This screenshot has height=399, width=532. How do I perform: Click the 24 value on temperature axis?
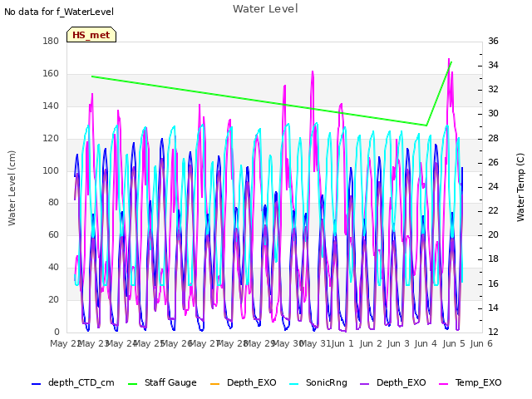493,186
